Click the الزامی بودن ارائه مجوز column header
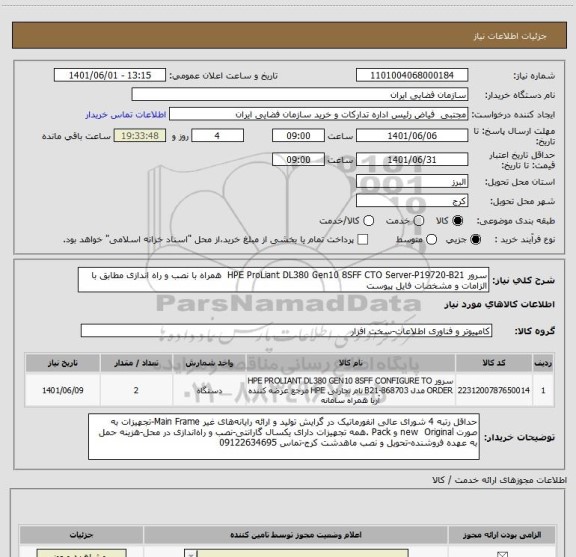The height and width of the screenshot is (557, 576). pyautogui.click(x=502, y=535)
